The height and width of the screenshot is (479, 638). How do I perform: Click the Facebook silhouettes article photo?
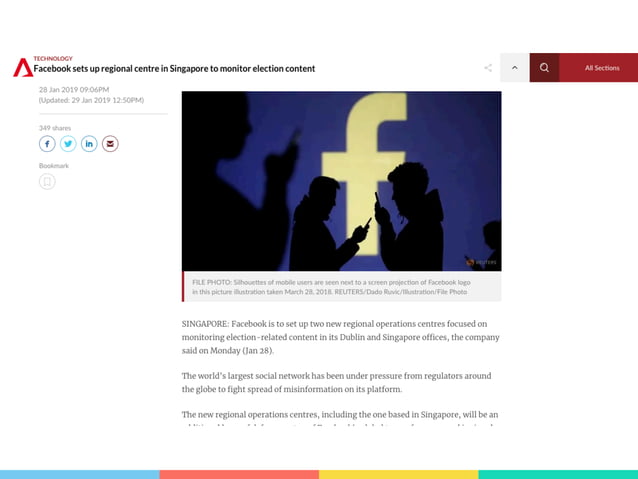click(x=341, y=181)
